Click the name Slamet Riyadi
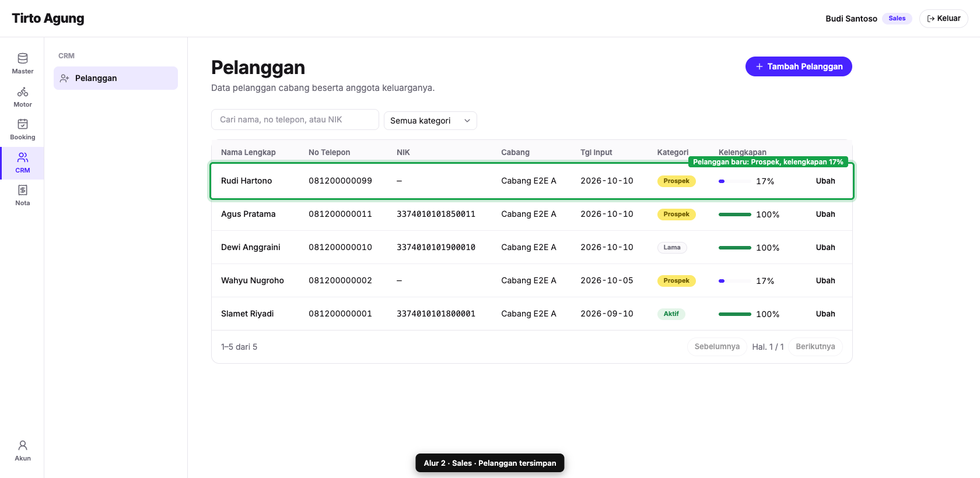Screen dimensions: 980x478 [247, 314]
